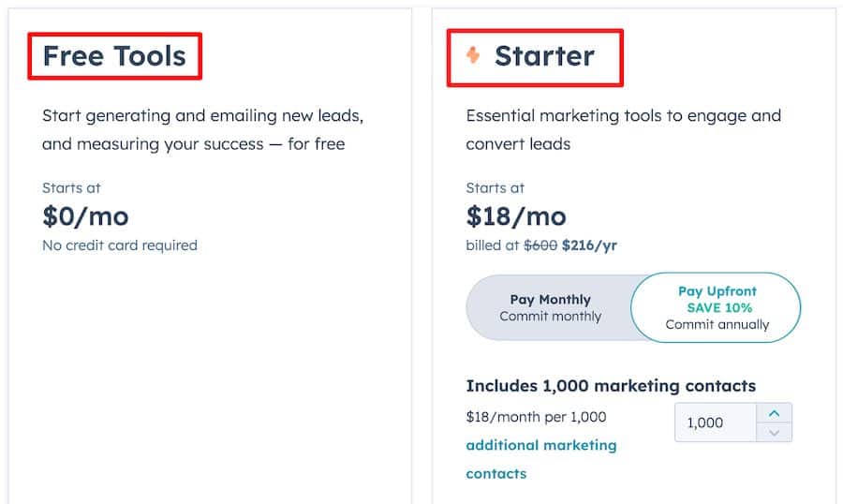Click the Free Tools description paragraph
The image size is (843, 504).
click(202, 129)
